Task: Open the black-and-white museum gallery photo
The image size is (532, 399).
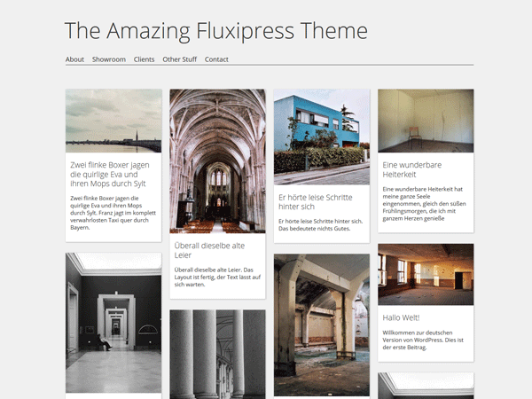Action: [x=113, y=322]
